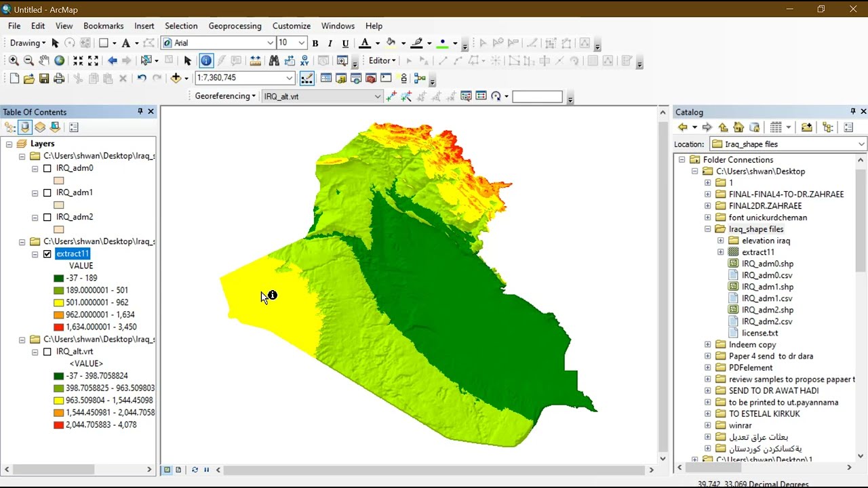The height and width of the screenshot is (488, 868).
Task: Uncheck the extract11 layer checkbox
Action: [47, 254]
